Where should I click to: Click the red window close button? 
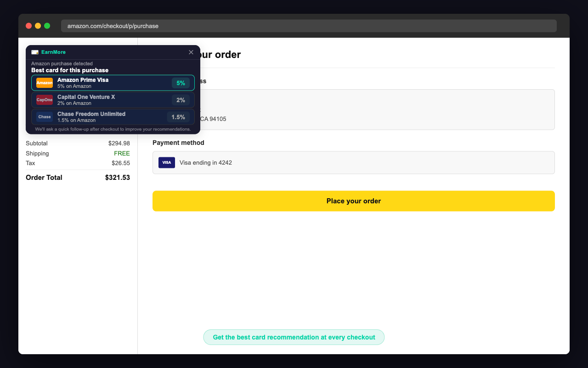[x=29, y=26]
